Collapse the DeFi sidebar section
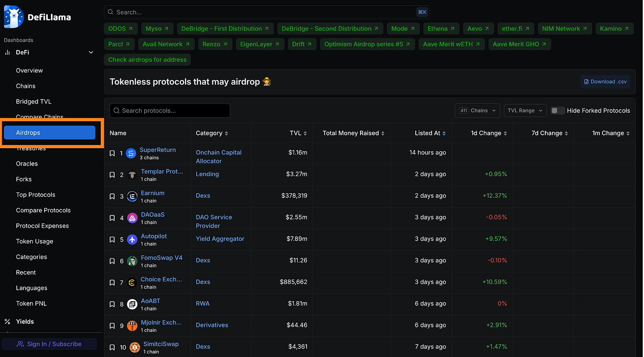This screenshot has width=644, height=357. pos(91,52)
